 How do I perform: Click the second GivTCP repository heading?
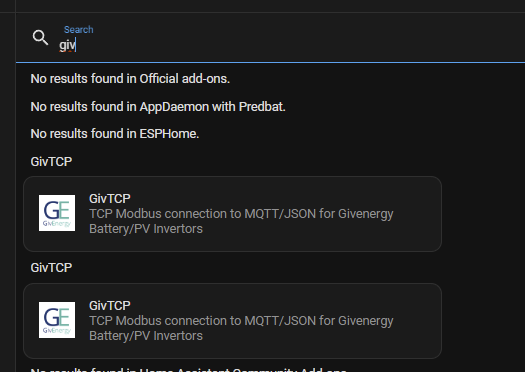[51, 268]
